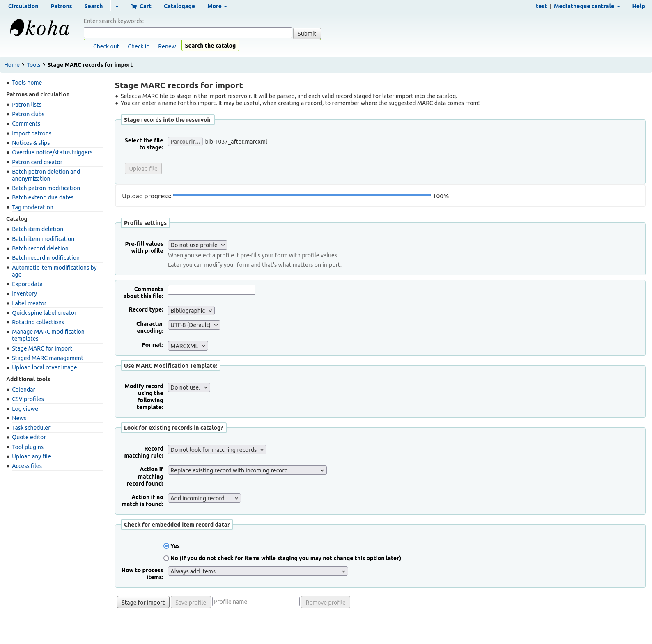
Task: Open the Record matching rule dropdown
Action: pos(217,450)
